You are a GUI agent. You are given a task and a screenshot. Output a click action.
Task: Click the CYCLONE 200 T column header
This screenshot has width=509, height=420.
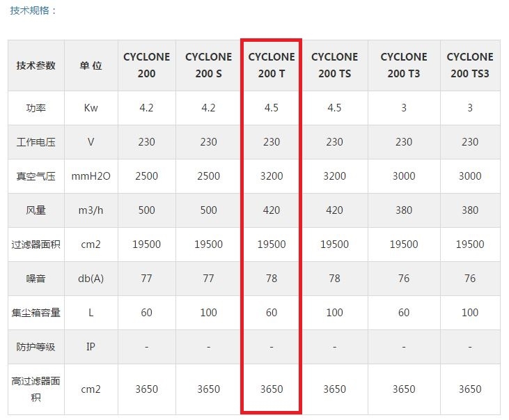coord(272,65)
